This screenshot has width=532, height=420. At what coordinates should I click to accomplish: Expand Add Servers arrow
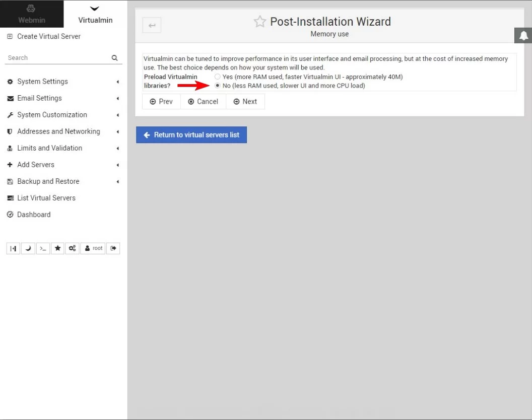[118, 165]
